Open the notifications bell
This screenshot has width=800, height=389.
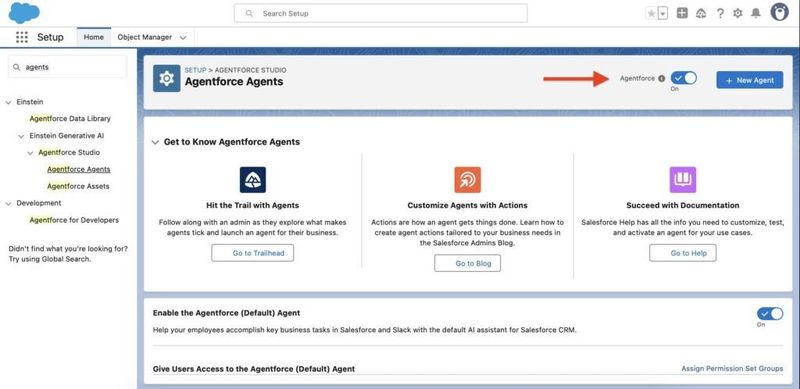pos(756,14)
